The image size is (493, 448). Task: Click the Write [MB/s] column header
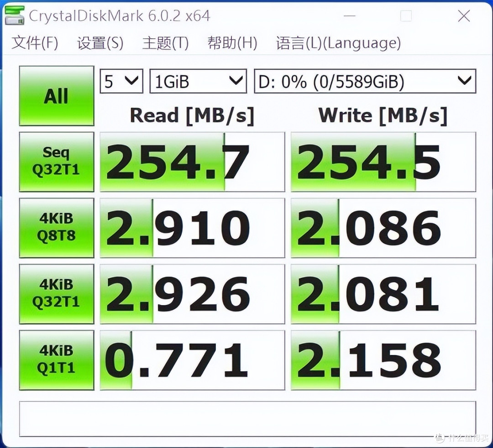[383, 115]
